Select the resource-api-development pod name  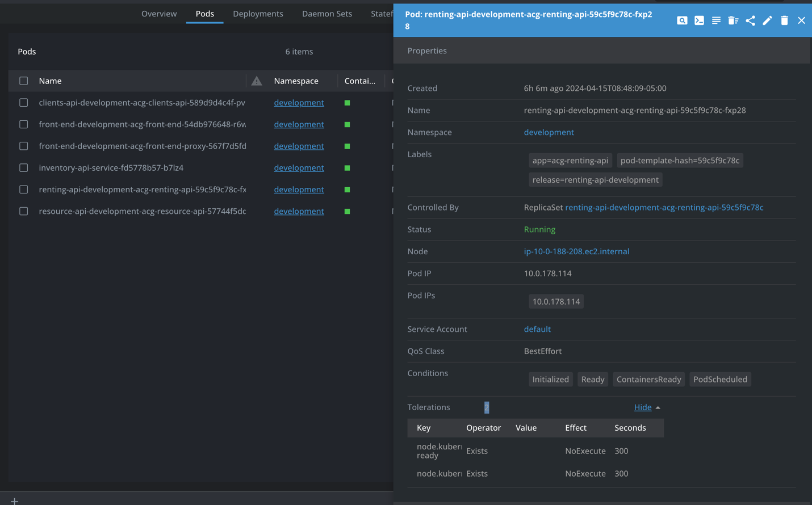tap(142, 211)
